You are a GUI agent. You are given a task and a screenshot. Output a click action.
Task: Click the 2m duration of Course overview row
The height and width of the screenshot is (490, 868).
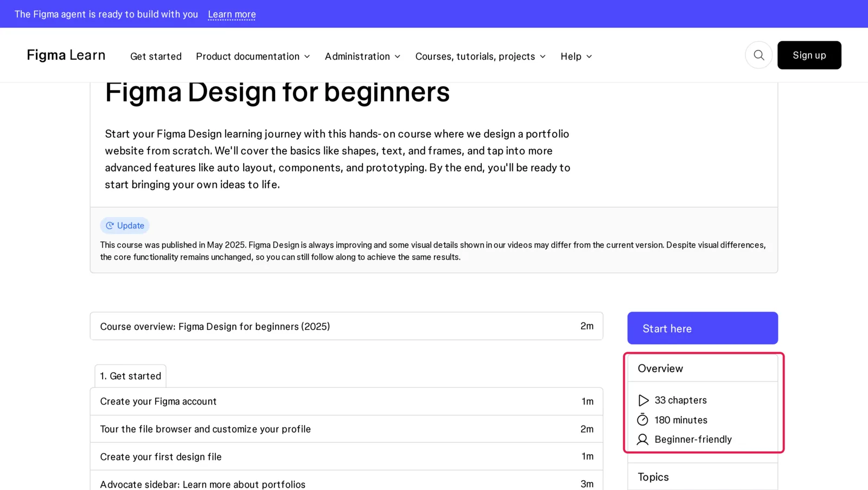[x=587, y=326]
